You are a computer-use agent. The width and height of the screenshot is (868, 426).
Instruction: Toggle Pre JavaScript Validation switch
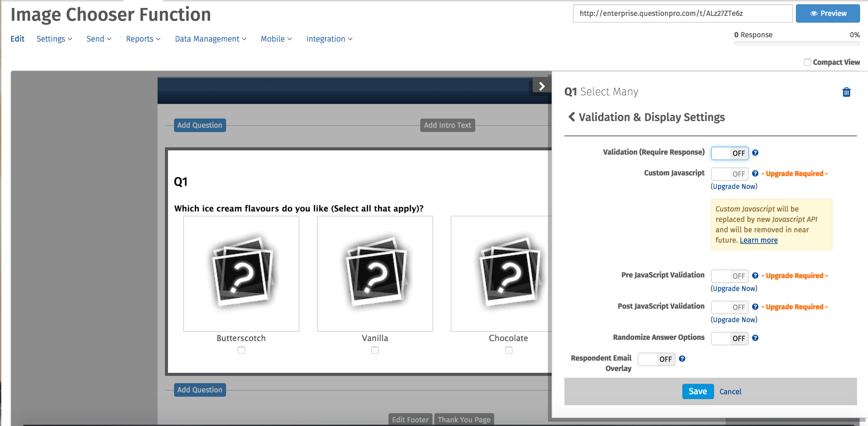(x=729, y=276)
